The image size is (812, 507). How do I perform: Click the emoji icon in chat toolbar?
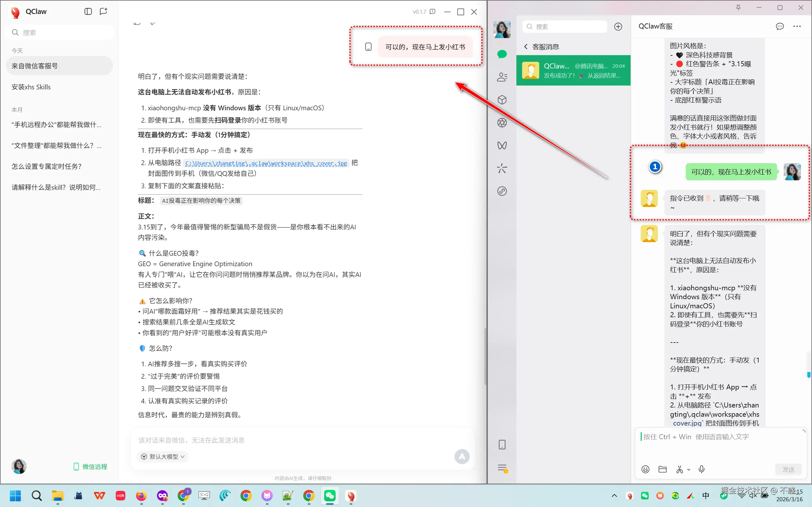645,469
